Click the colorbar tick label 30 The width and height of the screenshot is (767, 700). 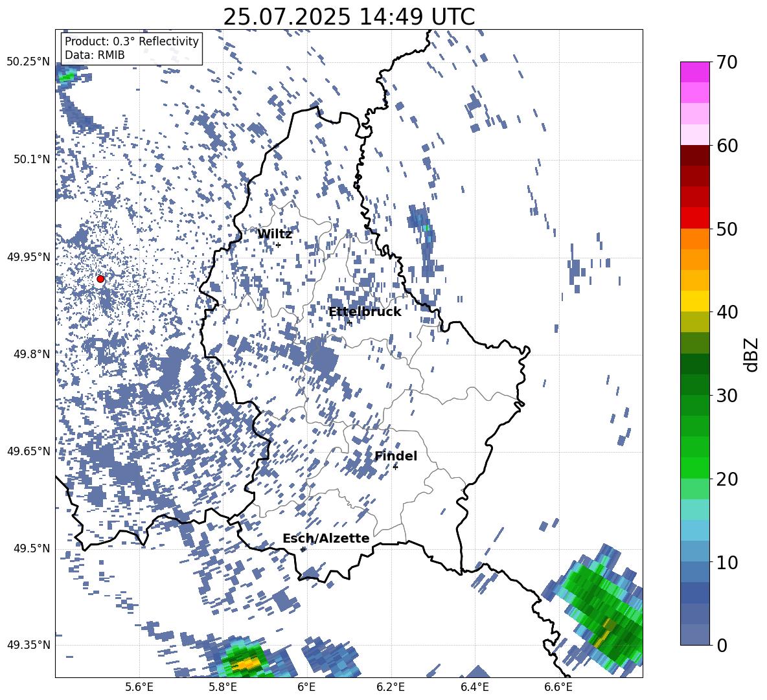(x=727, y=395)
